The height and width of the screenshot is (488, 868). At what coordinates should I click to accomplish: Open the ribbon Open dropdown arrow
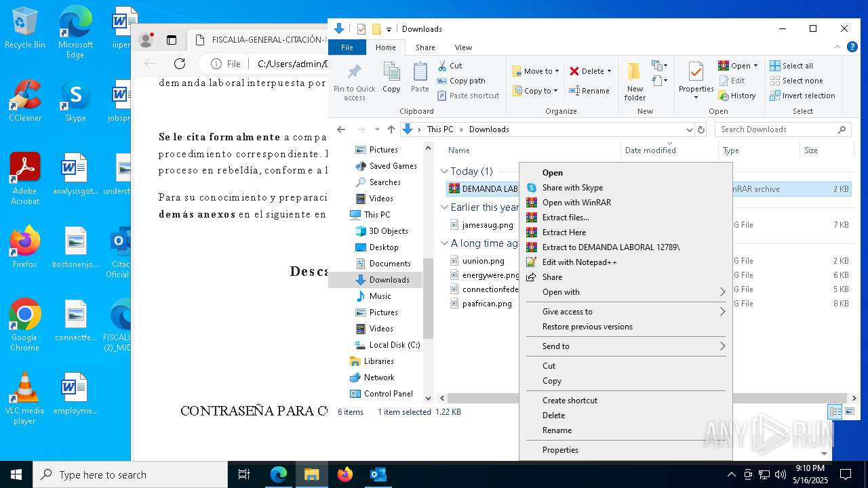pos(755,66)
